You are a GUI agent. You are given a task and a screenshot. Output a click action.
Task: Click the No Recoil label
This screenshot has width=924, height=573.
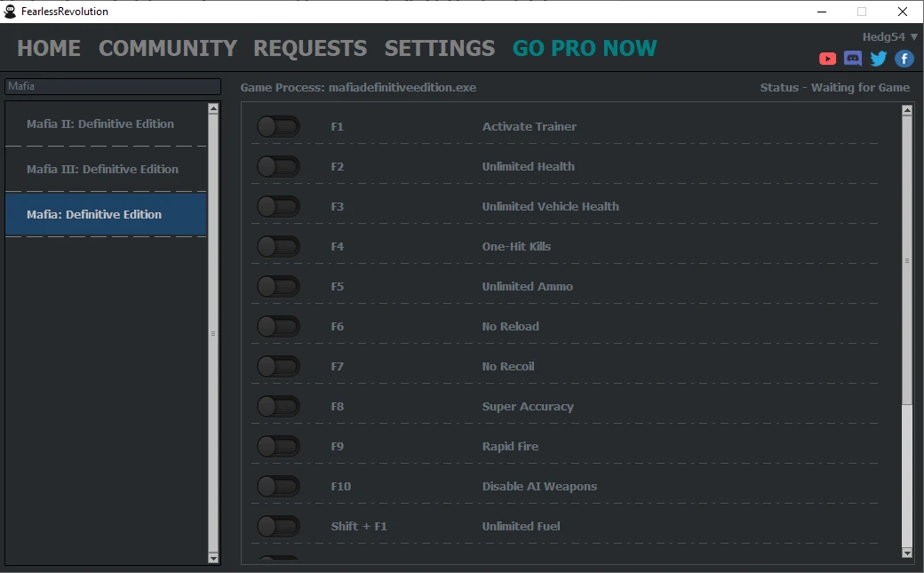pyautogui.click(x=508, y=367)
